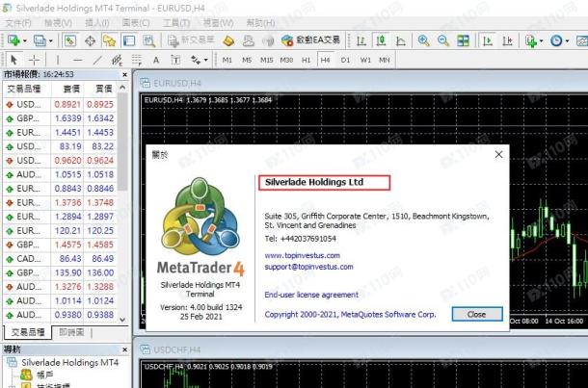Toggle the Data Window icon
The width and height of the screenshot is (588, 388).
90,40
